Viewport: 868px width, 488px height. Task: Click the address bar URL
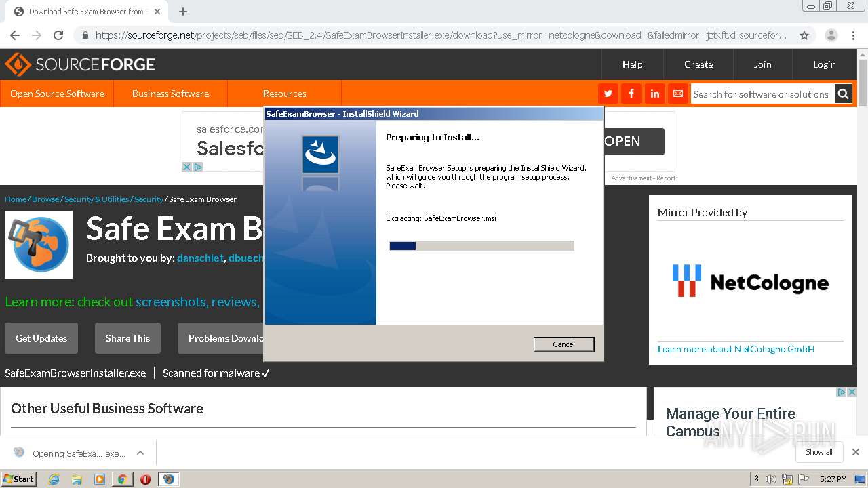point(441,35)
